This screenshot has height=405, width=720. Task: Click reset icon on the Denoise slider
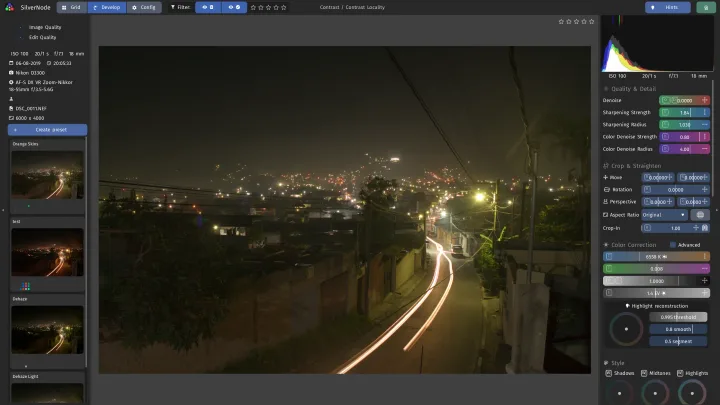(665, 100)
